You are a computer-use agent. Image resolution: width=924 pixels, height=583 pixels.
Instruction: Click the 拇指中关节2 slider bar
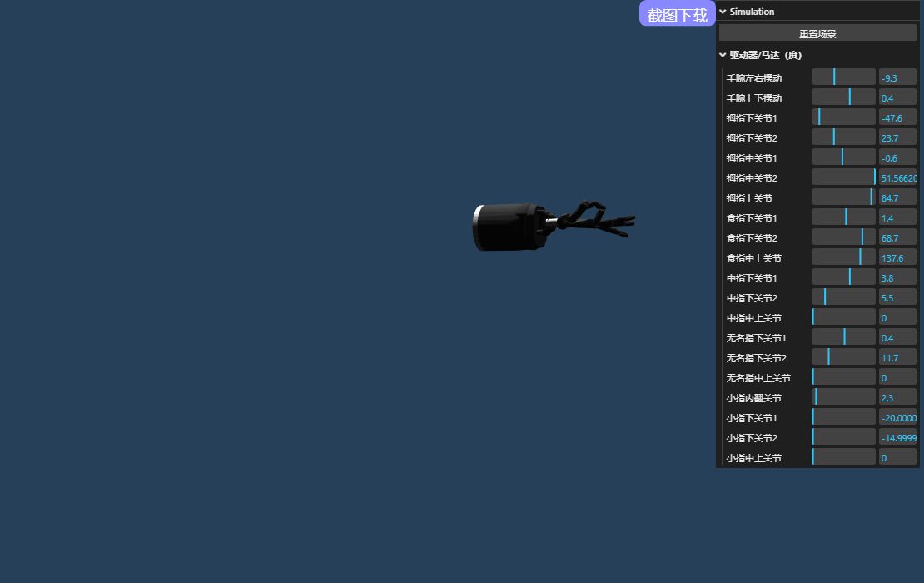[x=843, y=177]
